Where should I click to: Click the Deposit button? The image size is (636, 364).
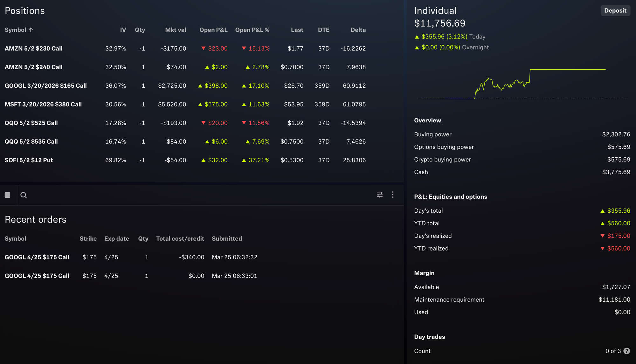pos(615,10)
